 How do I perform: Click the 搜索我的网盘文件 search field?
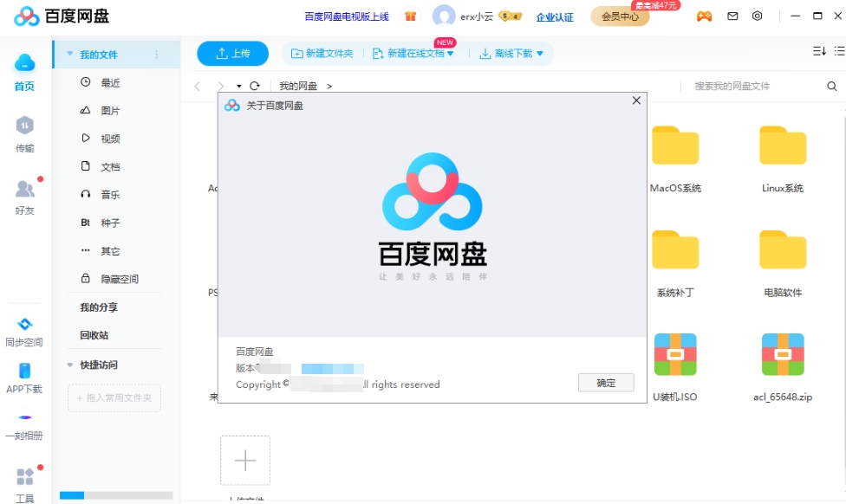click(755, 87)
